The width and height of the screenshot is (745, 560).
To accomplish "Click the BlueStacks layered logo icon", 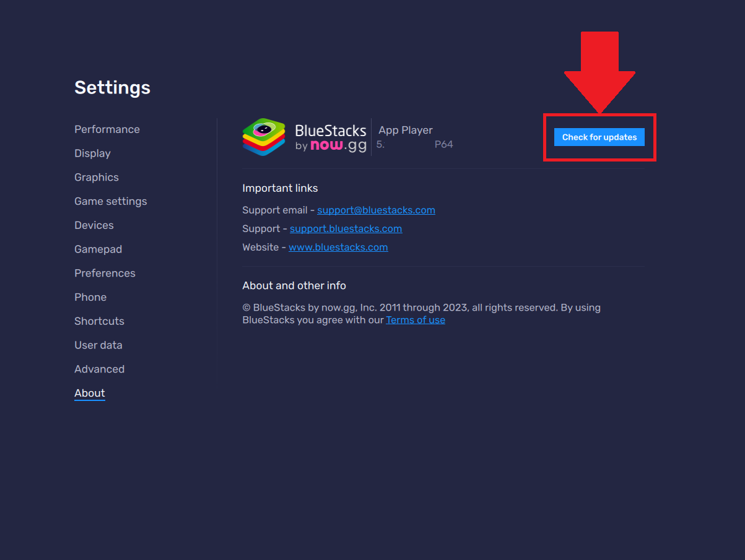I will (264, 137).
